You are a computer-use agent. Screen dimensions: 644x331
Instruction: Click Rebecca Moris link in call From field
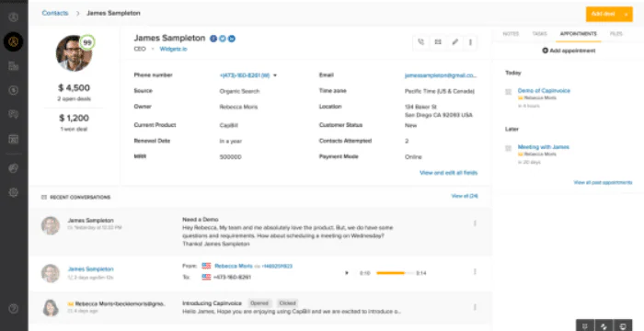pos(234,266)
